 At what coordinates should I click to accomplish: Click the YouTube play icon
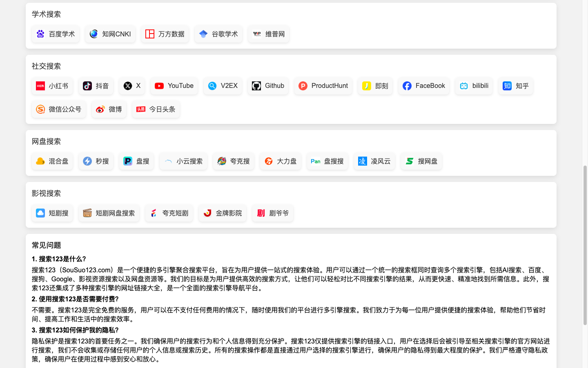tap(159, 86)
